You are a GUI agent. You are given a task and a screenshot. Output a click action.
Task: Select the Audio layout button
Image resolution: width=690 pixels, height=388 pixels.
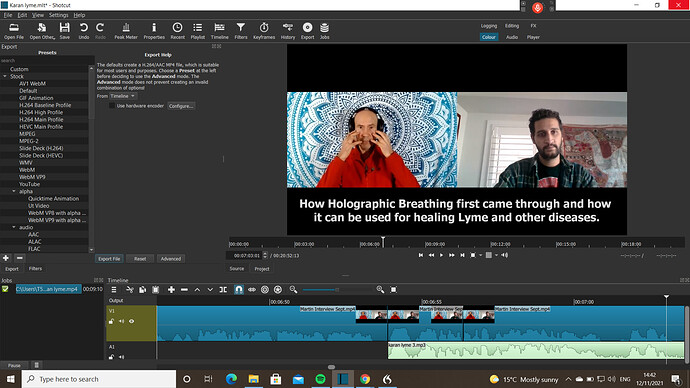(x=512, y=37)
